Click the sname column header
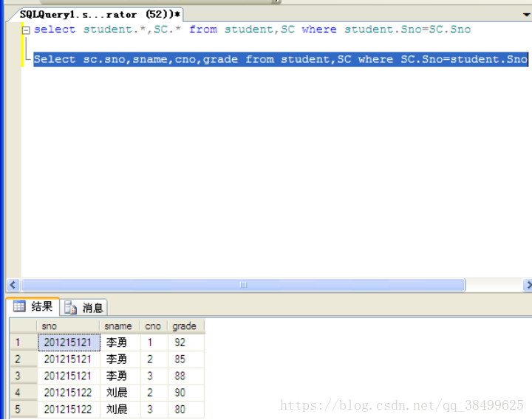This screenshot has width=532, height=420. (x=120, y=326)
